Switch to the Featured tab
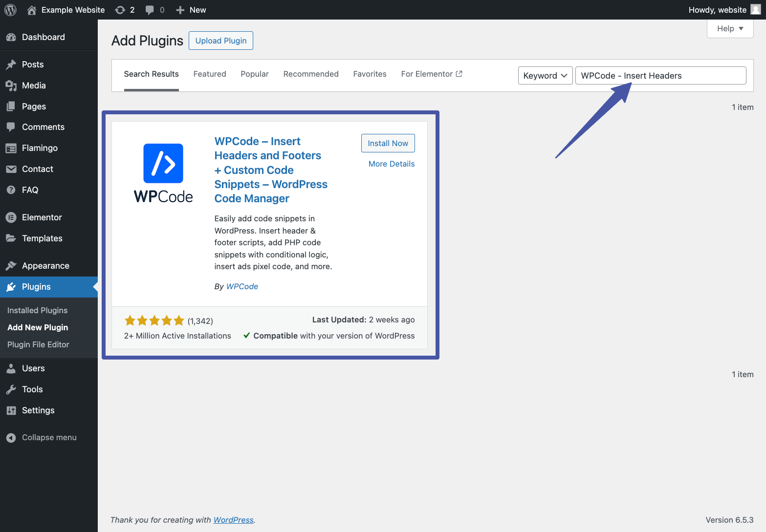The height and width of the screenshot is (532, 766). (x=210, y=74)
